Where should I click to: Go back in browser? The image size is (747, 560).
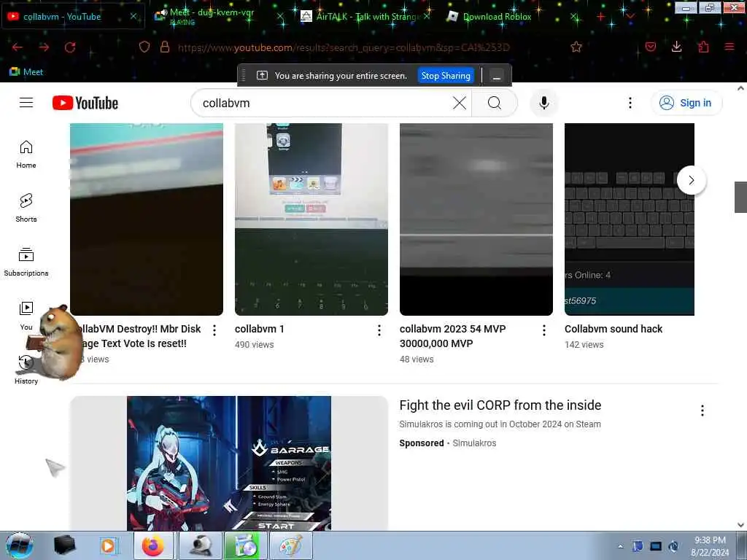click(x=18, y=47)
